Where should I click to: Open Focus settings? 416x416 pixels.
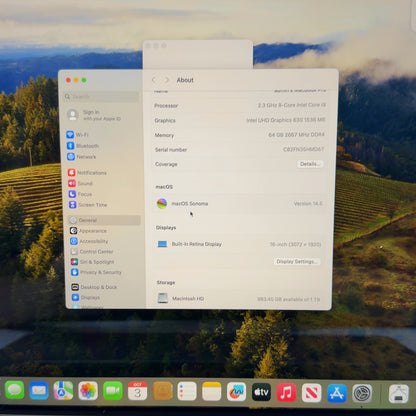click(80, 194)
